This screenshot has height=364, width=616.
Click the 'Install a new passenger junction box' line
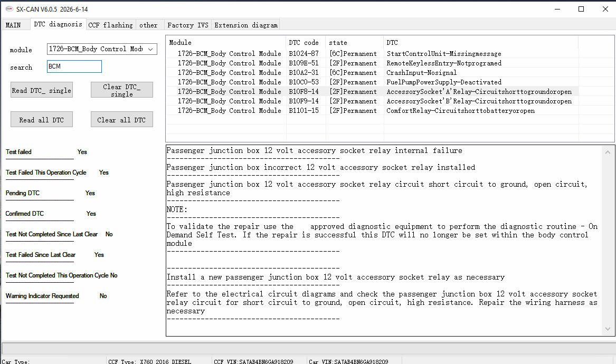pyautogui.click(x=336, y=277)
